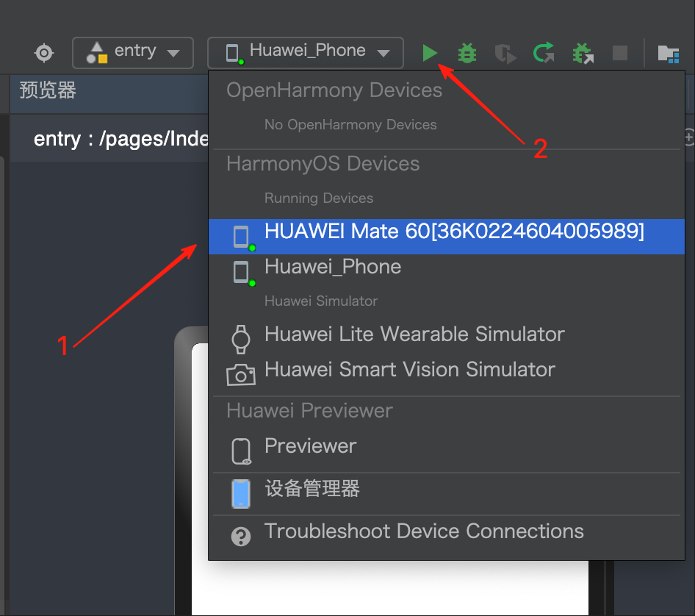
Task: Click the phone icon beside the Huawei_Phone list row
Action: [x=243, y=273]
